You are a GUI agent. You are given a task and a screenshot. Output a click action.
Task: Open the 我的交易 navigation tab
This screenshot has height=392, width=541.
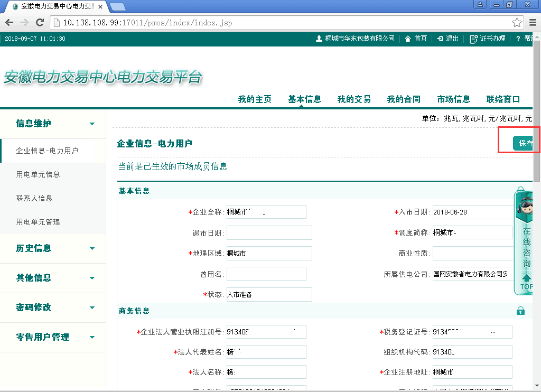pyautogui.click(x=354, y=99)
